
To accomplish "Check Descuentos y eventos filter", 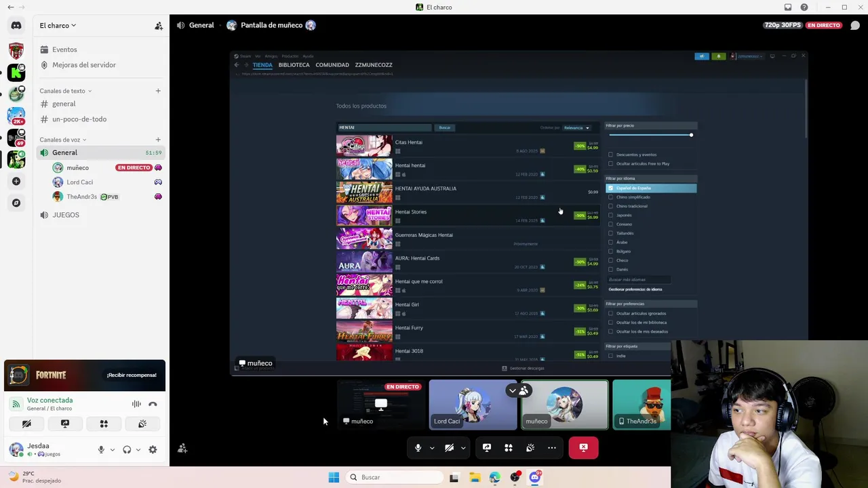I will [x=610, y=155].
